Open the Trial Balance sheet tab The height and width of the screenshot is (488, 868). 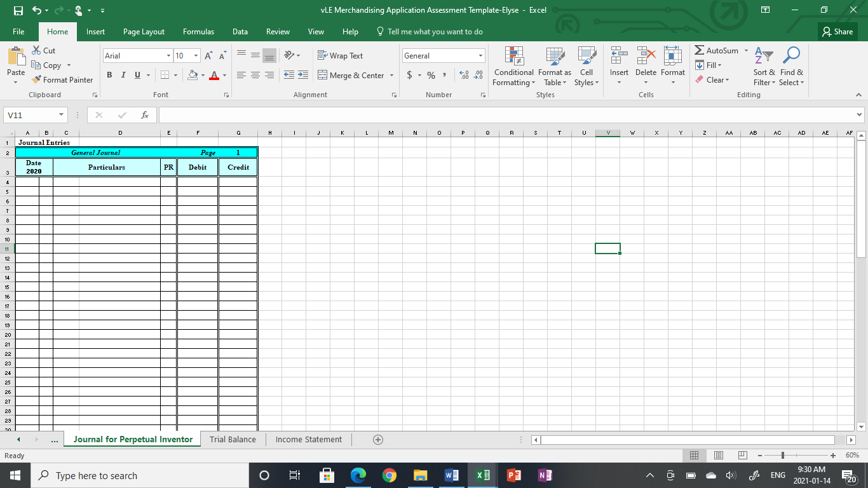pyautogui.click(x=233, y=439)
